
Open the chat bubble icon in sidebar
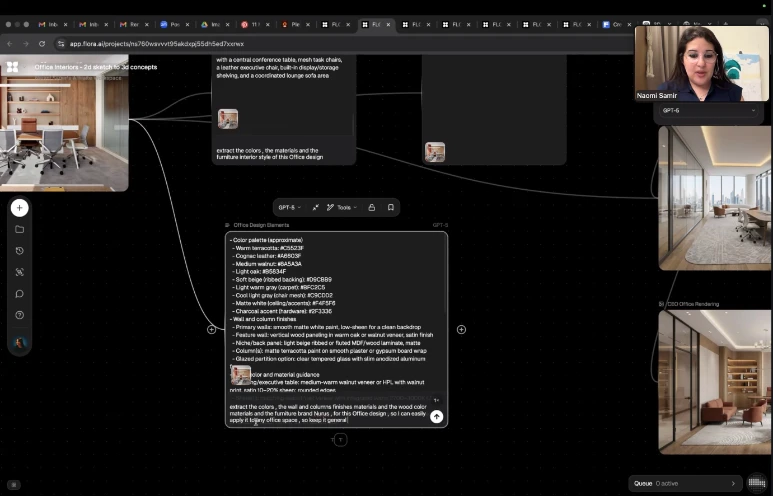tap(19, 294)
